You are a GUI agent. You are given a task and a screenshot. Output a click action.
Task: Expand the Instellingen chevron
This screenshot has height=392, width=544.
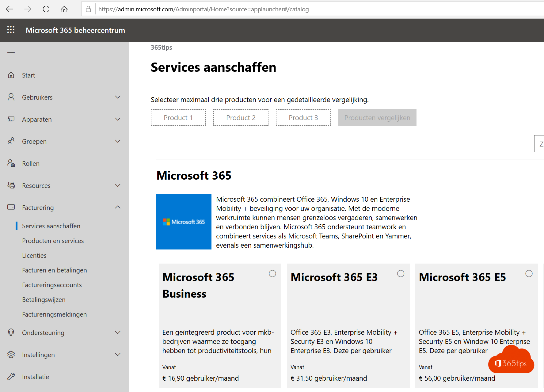pyautogui.click(x=118, y=355)
